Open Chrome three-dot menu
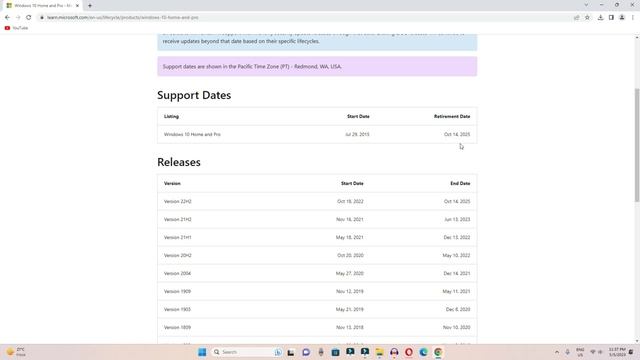640x360 pixels. click(x=633, y=18)
